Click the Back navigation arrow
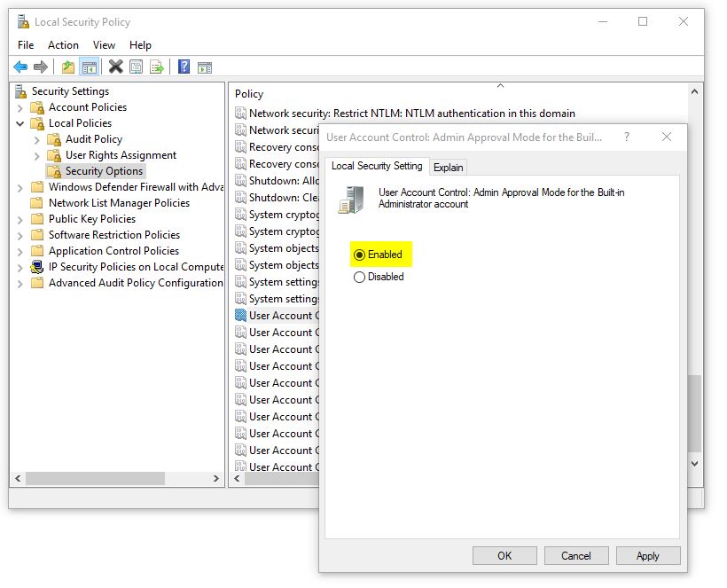The height and width of the screenshot is (588, 727). click(x=20, y=67)
